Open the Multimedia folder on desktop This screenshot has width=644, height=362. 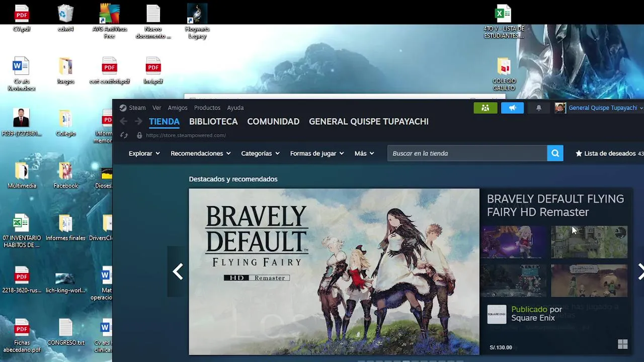click(22, 175)
